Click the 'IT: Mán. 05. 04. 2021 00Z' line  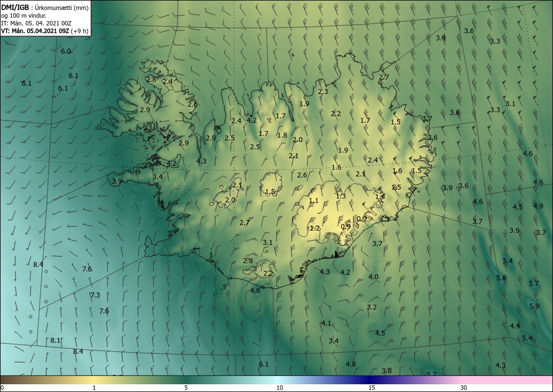[x=36, y=23]
